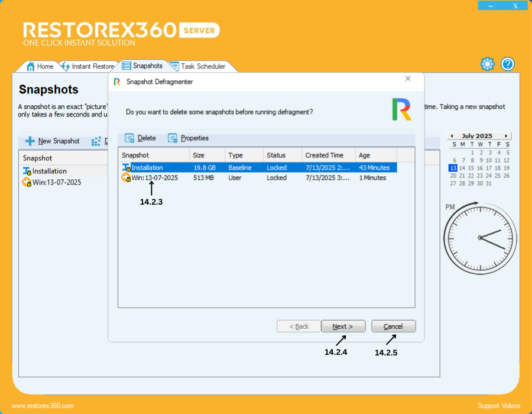Viewport: 532px width, 414px height.
Task: Click Installation icon in main snapshot list
Action: point(27,171)
